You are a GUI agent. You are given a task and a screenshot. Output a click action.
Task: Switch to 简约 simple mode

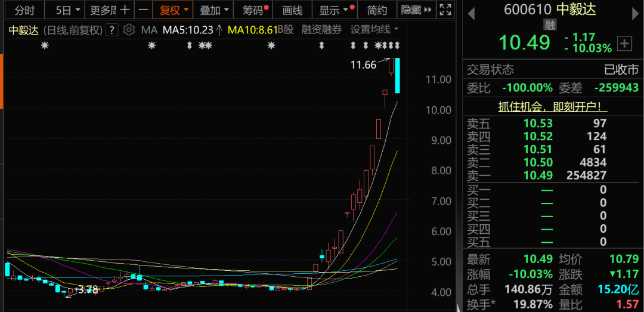tap(377, 10)
